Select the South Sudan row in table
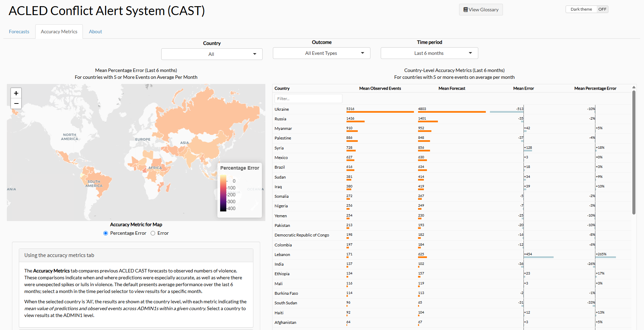This screenshot has width=644, height=330. click(452, 303)
